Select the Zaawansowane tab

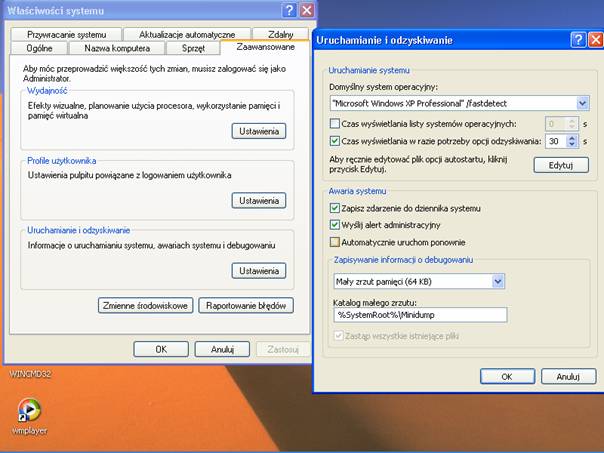[265, 47]
